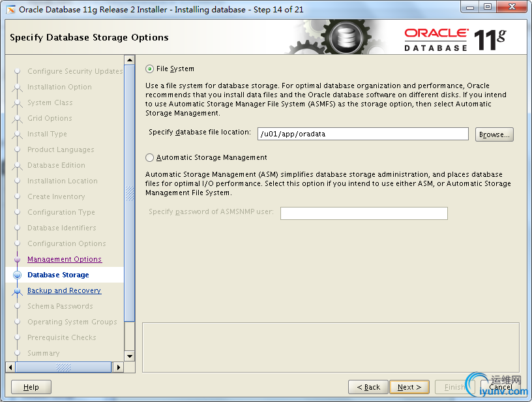Click the Oracle Database 11g logo
The image size is (532, 402).
tap(455, 40)
